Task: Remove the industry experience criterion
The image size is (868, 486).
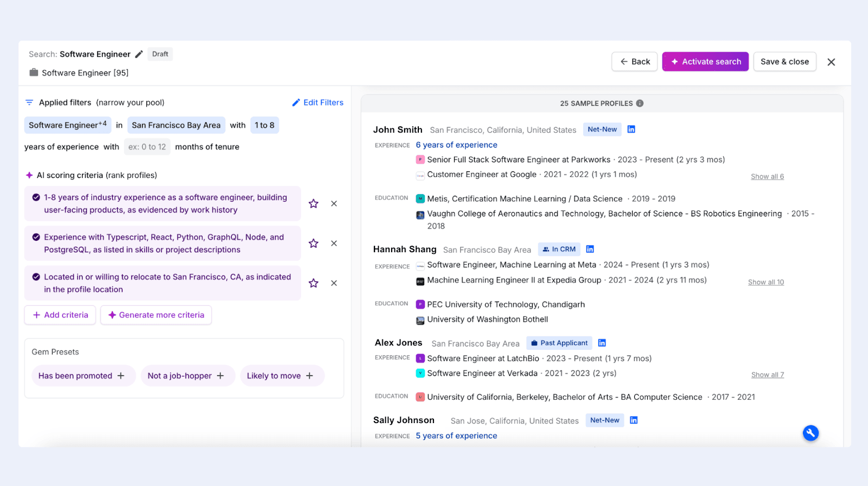Action: tap(334, 204)
